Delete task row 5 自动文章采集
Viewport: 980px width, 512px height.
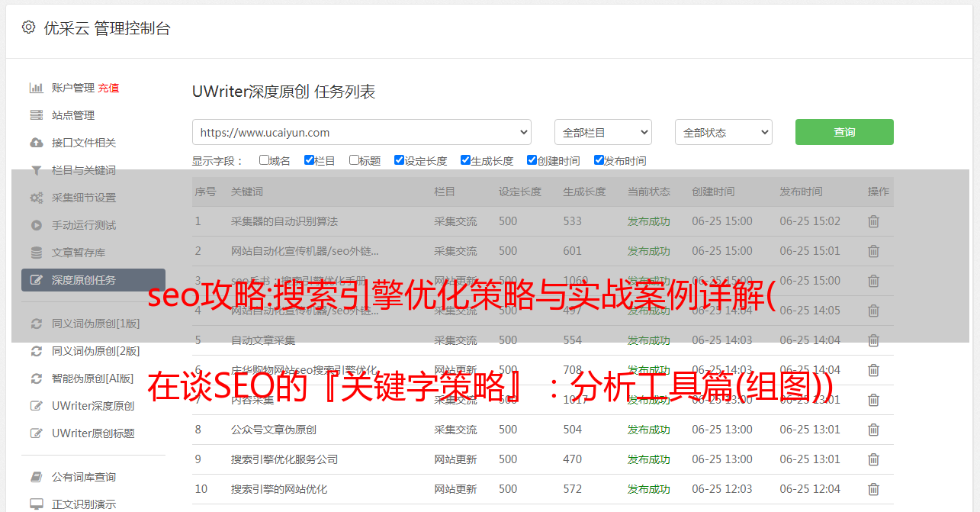[873, 340]
